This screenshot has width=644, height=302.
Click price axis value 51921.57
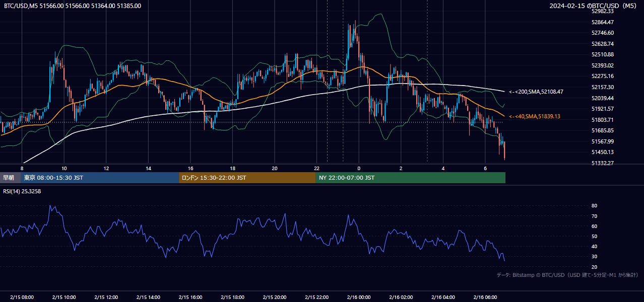(603, 109)
